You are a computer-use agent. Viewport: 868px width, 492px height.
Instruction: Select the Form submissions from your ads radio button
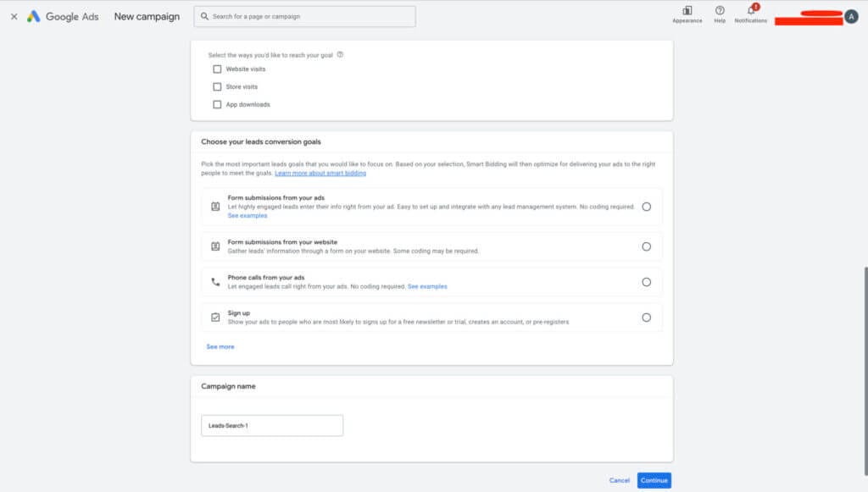click(x=647, y=206)
